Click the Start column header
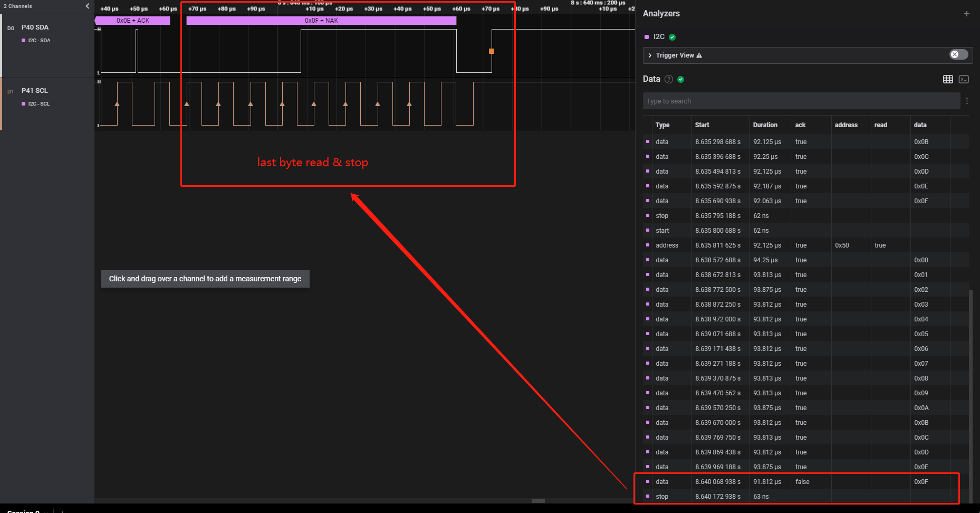Screen dimensions: 980x513 pyautogui.click(x=702, y=125)
